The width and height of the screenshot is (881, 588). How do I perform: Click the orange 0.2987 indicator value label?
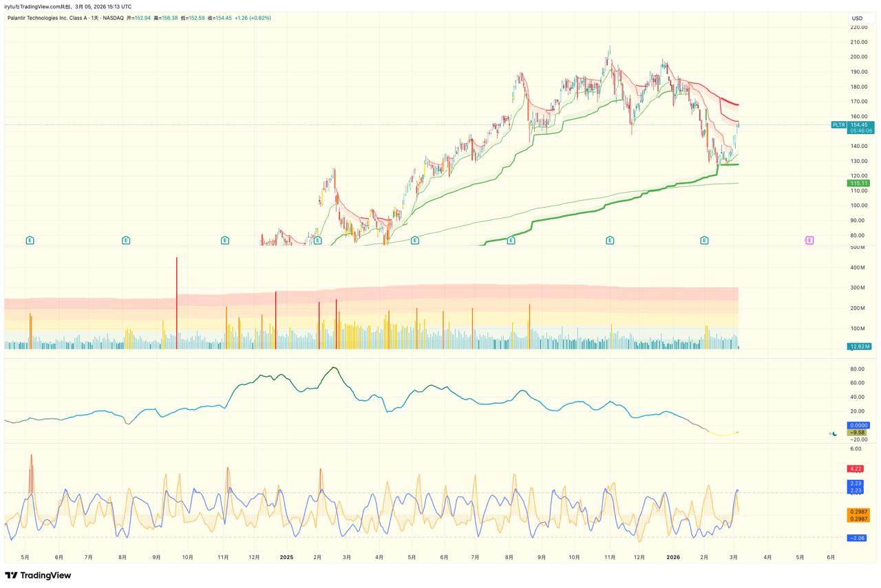click(x=859, y=512)
